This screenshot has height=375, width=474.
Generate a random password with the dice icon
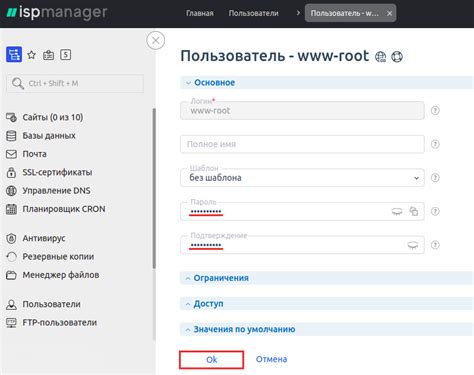pos(414,211)
